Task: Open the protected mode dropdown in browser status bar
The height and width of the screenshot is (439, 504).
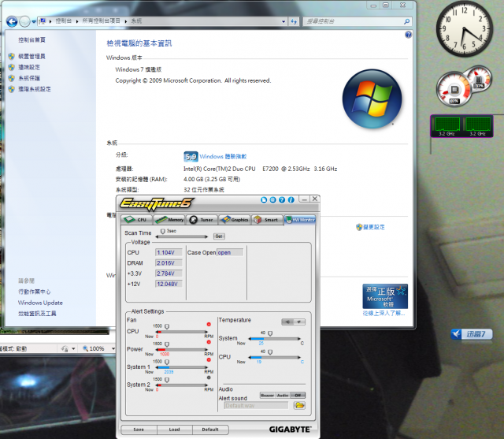Action: (x=73, y=348)
